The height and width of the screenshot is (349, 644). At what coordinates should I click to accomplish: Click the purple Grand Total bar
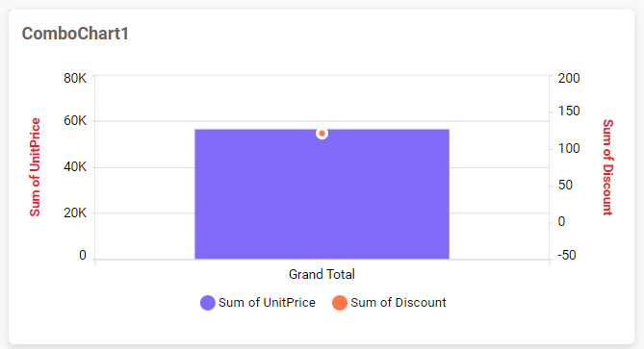pyautogui.click(x=322, y=194)
